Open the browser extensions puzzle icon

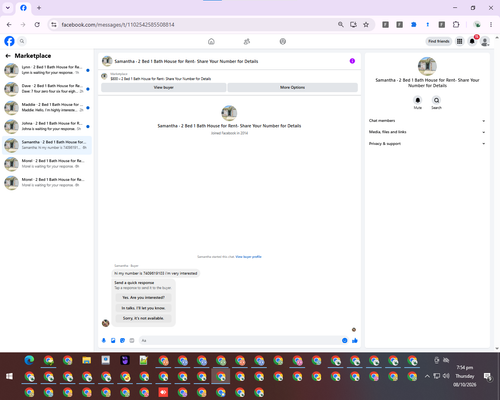click(456, 25)
